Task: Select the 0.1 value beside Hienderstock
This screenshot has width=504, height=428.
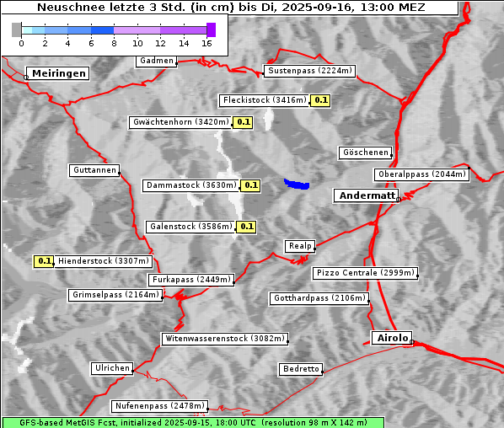Action: 44,261
